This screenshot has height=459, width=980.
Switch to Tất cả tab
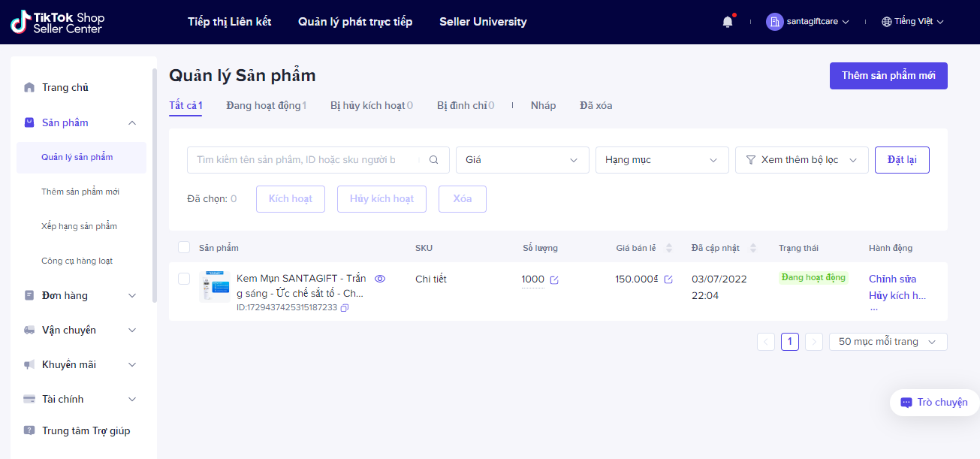[x=185, y=105]
